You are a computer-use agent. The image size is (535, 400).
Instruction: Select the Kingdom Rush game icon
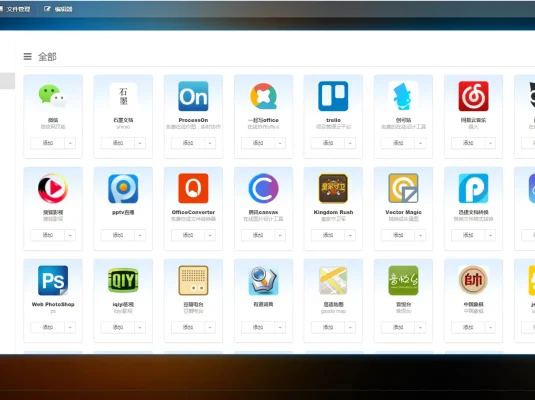click(333, 188)
